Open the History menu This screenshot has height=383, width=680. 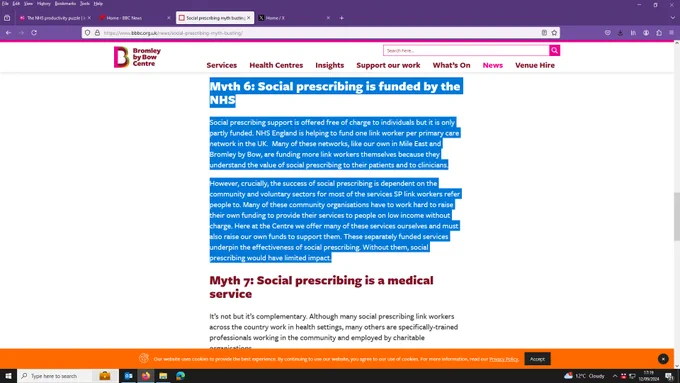coord(44,3)
